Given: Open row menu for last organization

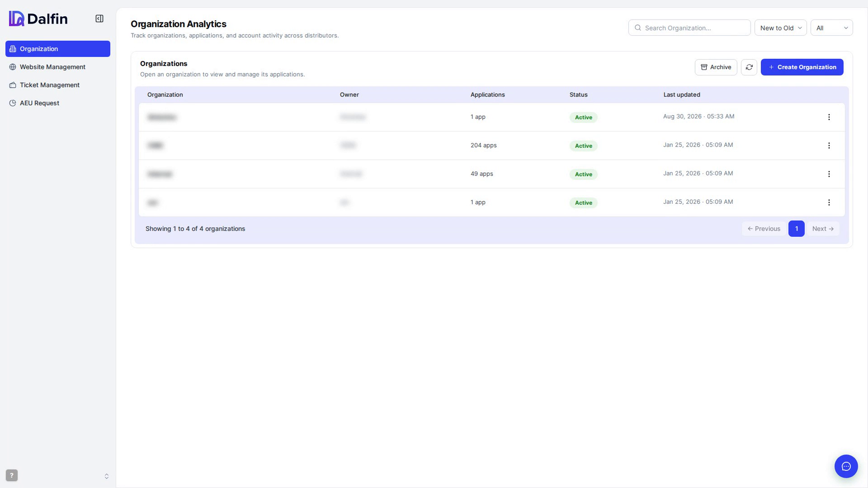Looking at the screenshot, I should pyautogui.click(x=829, y=202).
